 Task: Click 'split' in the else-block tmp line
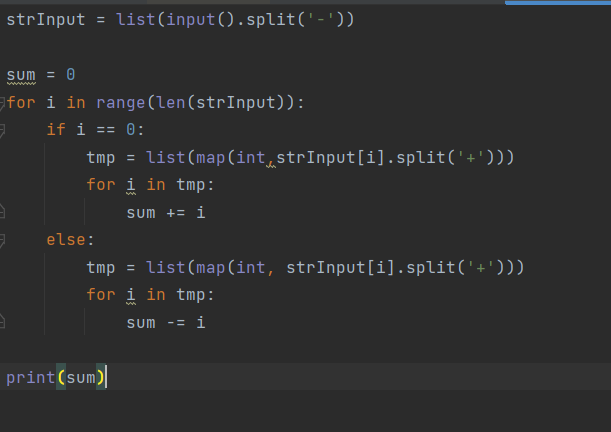(x=431, y=268)
